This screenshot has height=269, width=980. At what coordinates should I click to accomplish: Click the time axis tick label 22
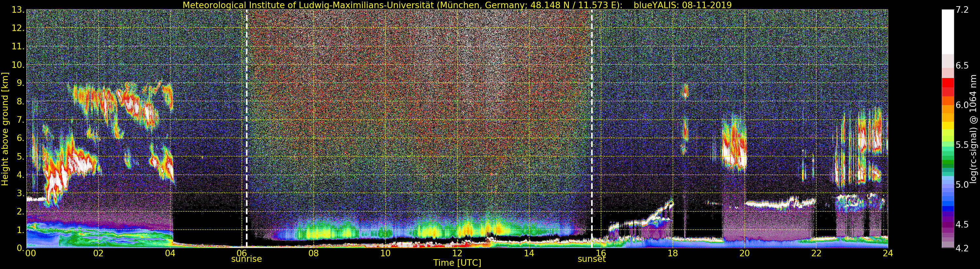[x=816, y=253]
